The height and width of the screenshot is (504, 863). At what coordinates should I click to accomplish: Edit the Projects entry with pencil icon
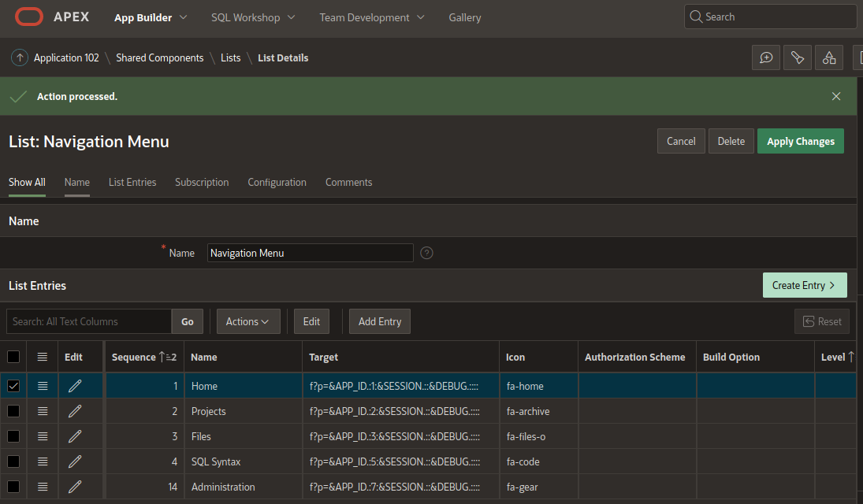pos(75,412)
